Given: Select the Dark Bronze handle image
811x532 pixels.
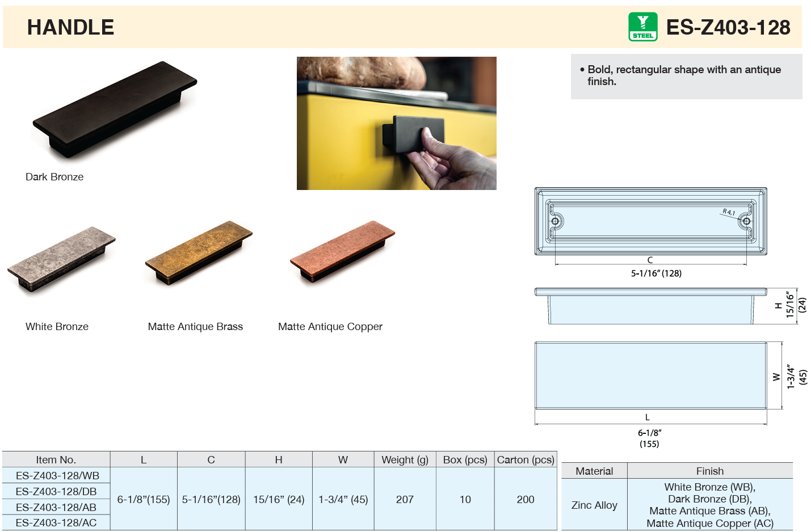Looking at the screenshot, I should click(x=115, y=109).
